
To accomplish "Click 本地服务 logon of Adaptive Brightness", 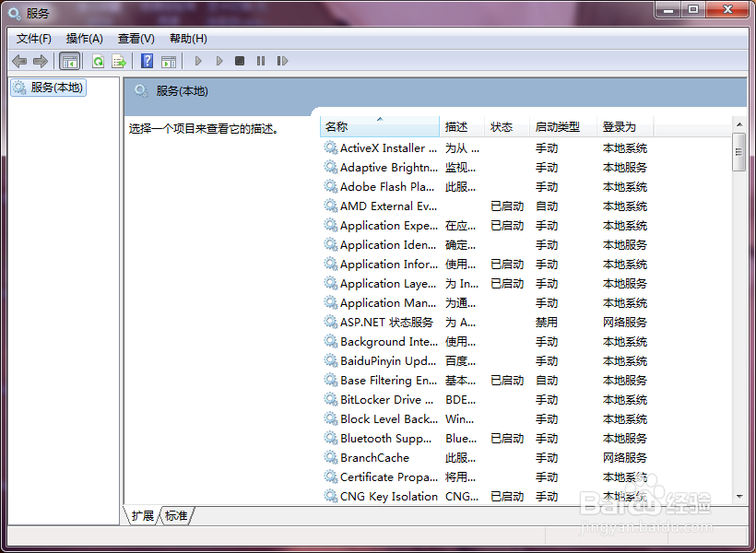I will tap(625, 168).
